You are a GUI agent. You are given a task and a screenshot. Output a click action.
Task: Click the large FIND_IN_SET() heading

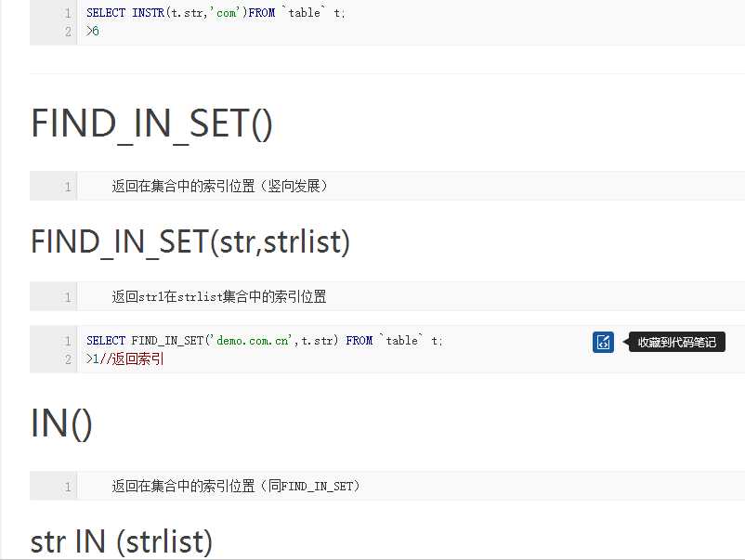click(x=152, y=124)
